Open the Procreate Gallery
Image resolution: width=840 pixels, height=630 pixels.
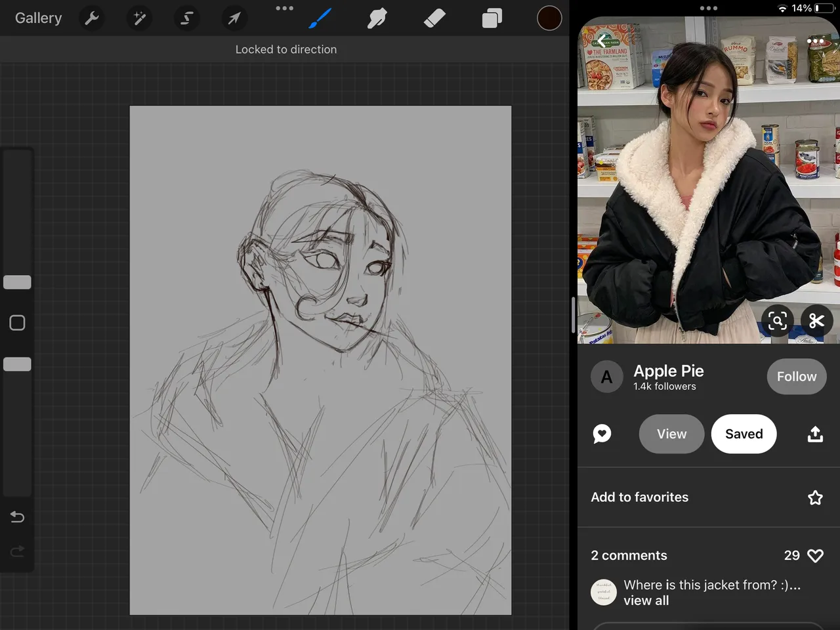(38, 18)
